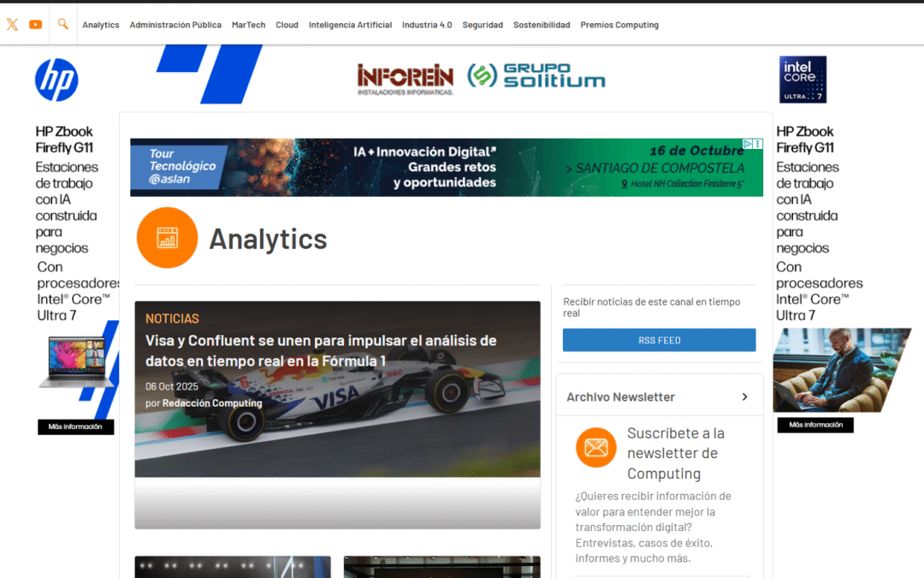The width and height of the screenshot is (924, 578).
Task: Open the YouTube channel icon
Action: (x=35, y=25)
